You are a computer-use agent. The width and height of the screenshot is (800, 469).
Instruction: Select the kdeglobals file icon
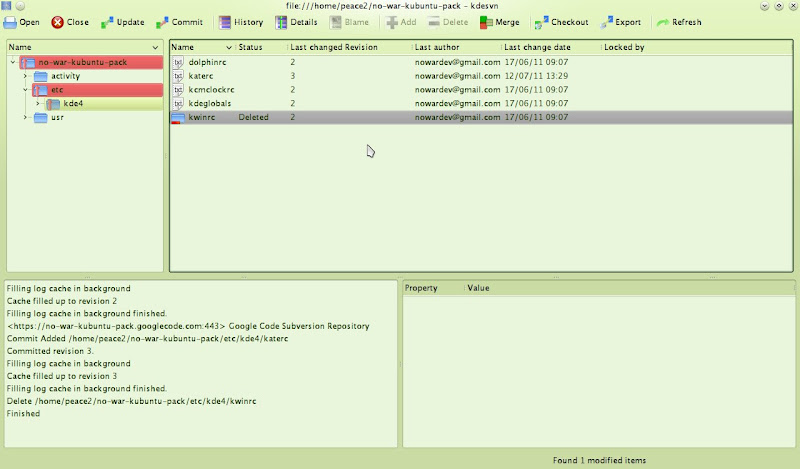178,104
